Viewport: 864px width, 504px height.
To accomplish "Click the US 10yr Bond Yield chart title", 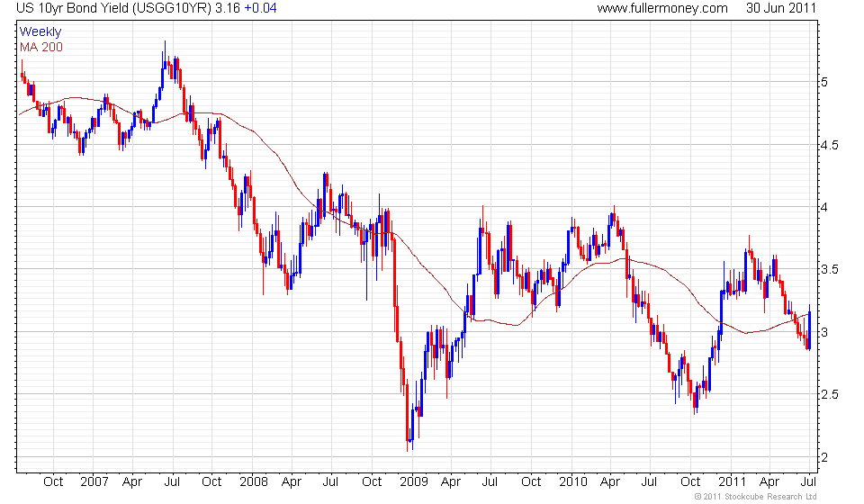I will [x=113, y=8].
